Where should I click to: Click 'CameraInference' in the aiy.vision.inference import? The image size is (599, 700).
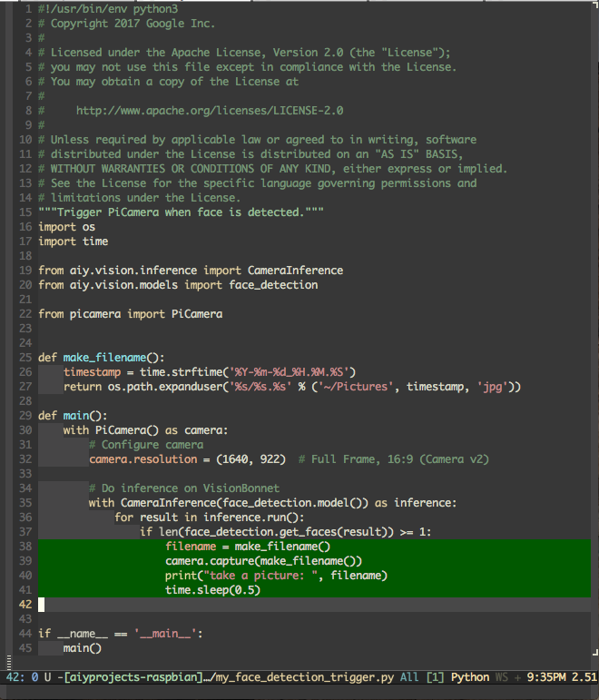point(296,271)
